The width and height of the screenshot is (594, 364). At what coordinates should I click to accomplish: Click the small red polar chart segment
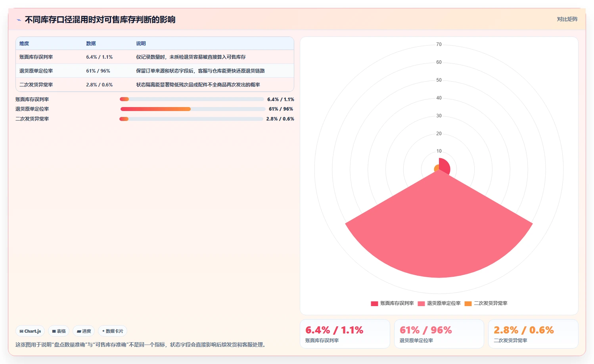click(x=444, y=166)
